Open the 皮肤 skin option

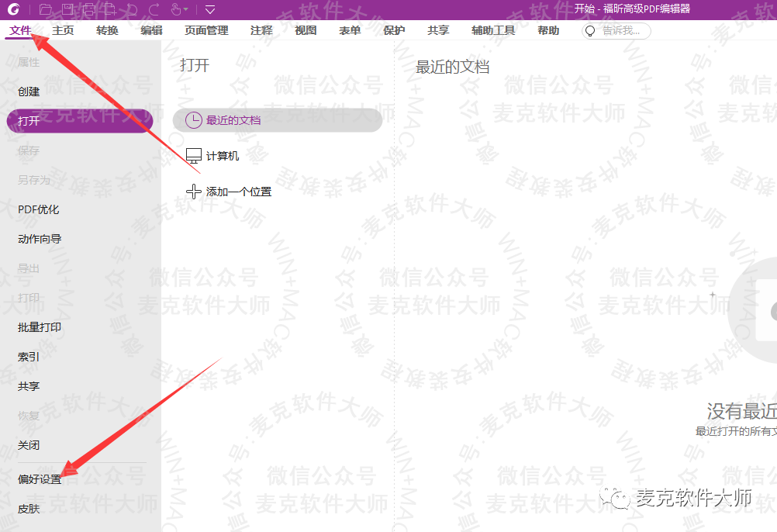[29, 509]
